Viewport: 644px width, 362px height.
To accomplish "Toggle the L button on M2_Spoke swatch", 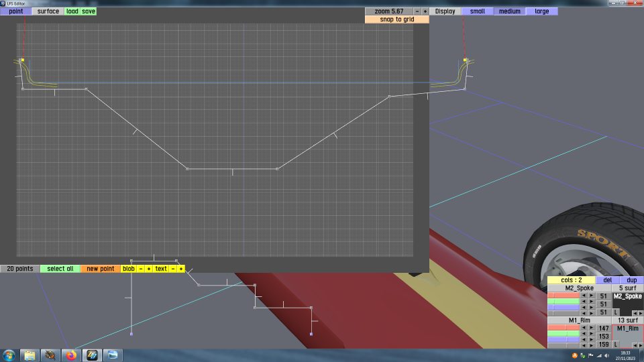I will tap(616, 312).
